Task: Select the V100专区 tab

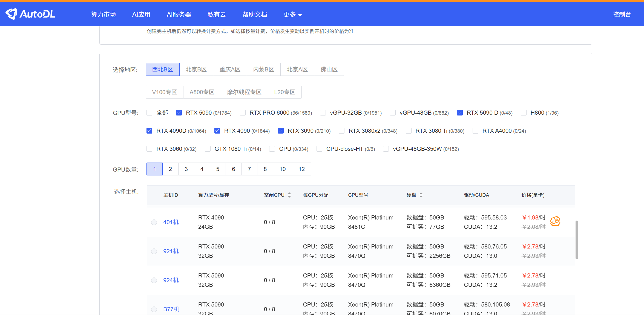Action: pos(165,92)
